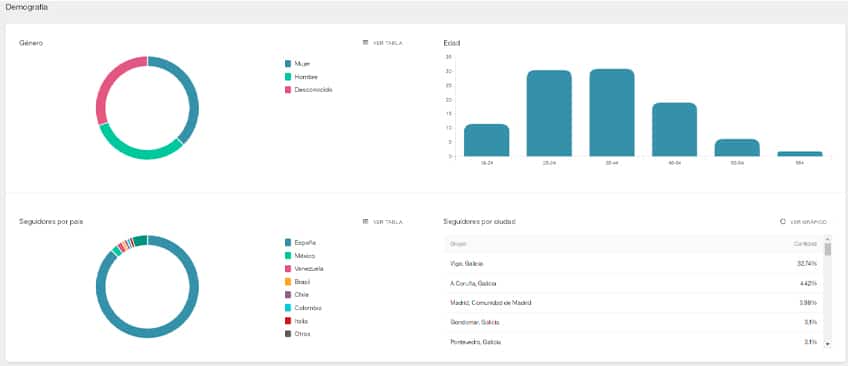
Task: Click the Cantidad column header
Action: click(805, 244)
